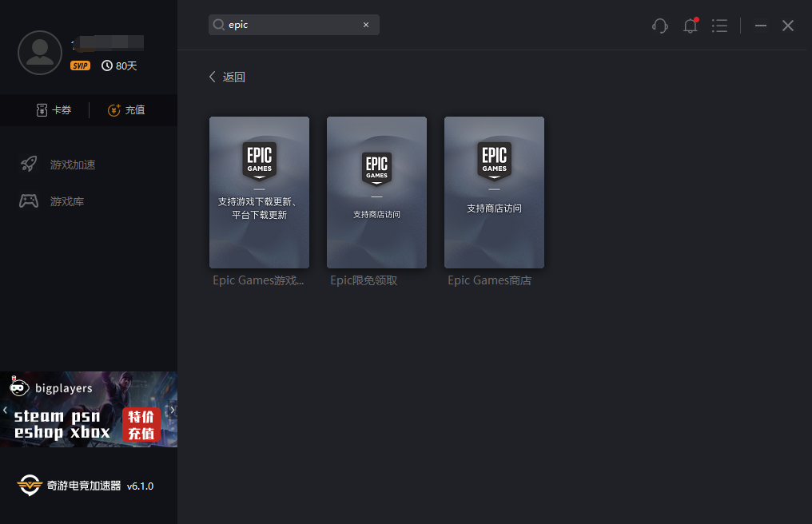Show the previous banner with left arrow

click(5, 410)
